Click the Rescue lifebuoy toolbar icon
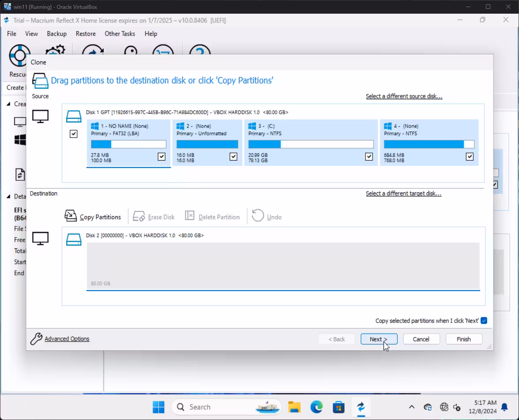The image size is (519, 420). (19, 55)
